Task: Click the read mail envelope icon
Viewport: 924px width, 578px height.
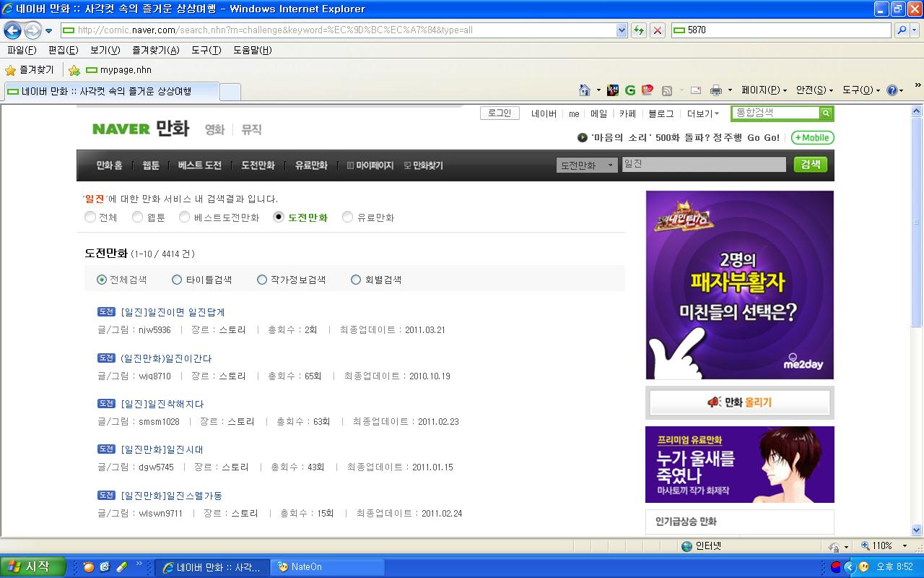Action: click(696, 90)
